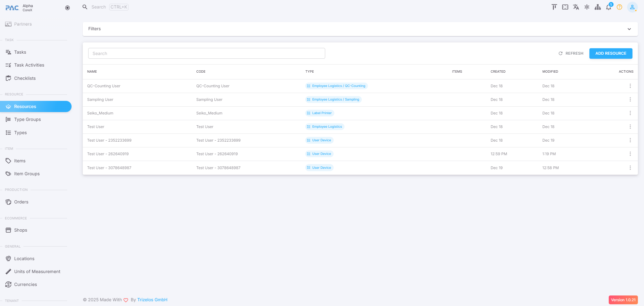Open actions menu for QC-Counting User row
Image resolution: width=644 pixels, height=306 pixels.
630,86
